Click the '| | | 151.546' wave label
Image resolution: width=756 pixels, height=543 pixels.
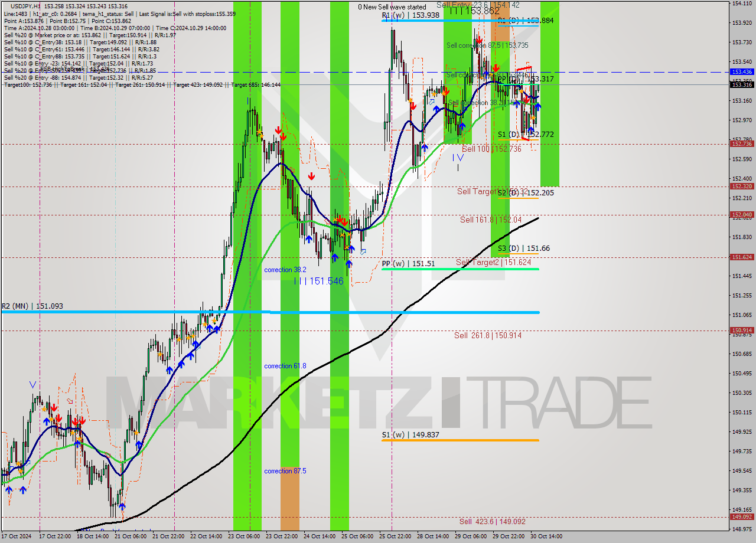[x=319, y=281]
